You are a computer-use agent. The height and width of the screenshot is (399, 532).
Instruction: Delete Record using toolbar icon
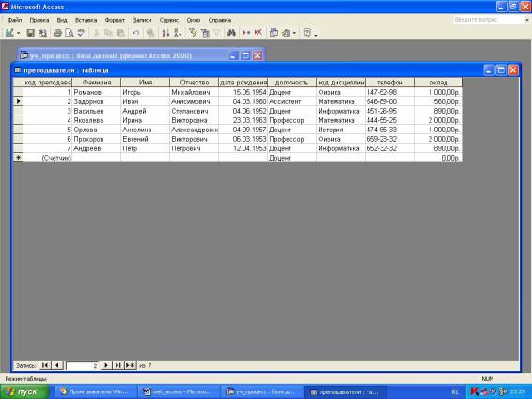[258, 33]
